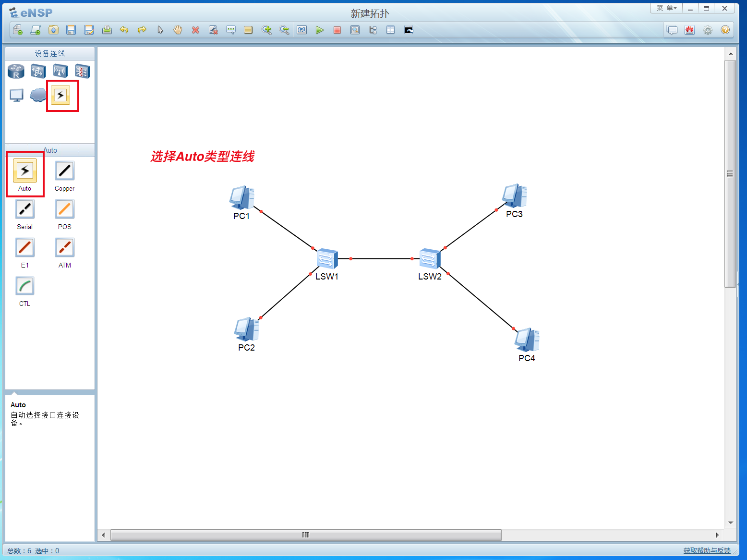747x560 pixels.
Task: Activate the ATM connection type
Action: point(64,247)
